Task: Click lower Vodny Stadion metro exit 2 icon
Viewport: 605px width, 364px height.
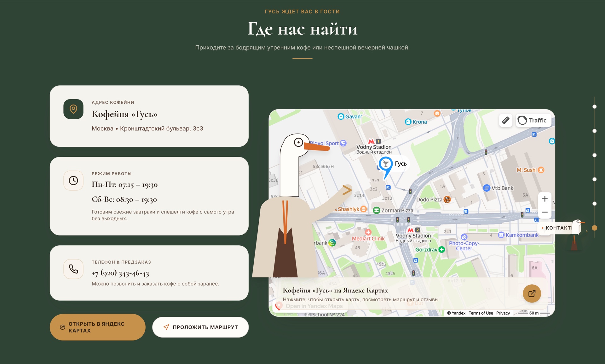Action: (414, 230)
